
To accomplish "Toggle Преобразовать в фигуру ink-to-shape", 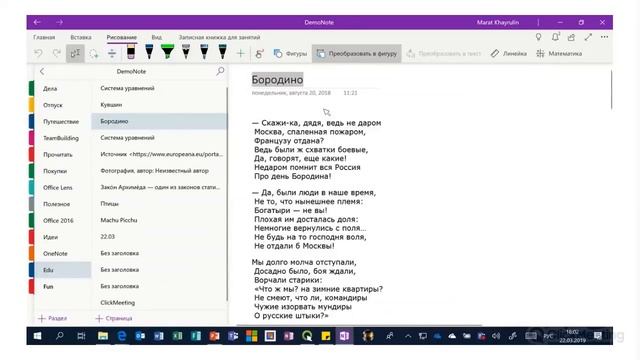I will click(x=357, y=53).
